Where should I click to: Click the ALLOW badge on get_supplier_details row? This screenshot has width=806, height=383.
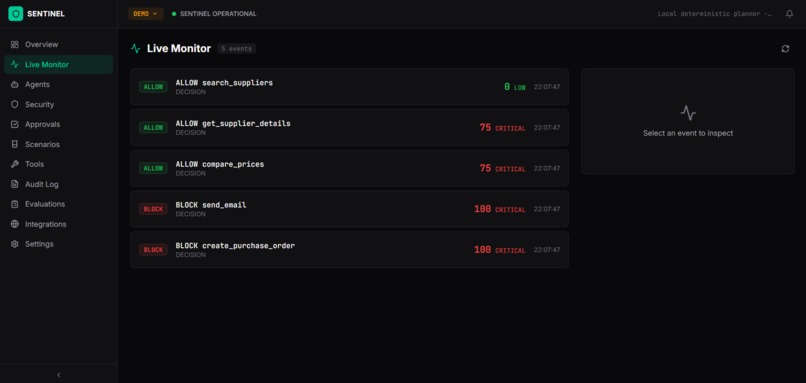tap(153, 127)
